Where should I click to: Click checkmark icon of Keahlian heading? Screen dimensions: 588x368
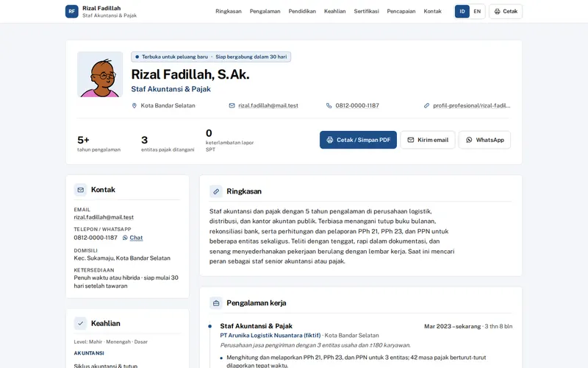pyautogui.click(x=80, y=323)
